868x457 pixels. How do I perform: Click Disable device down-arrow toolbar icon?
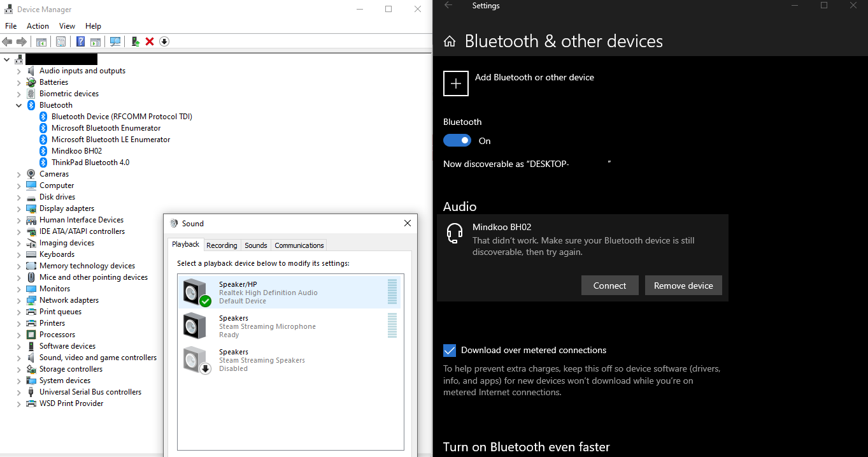164,41
